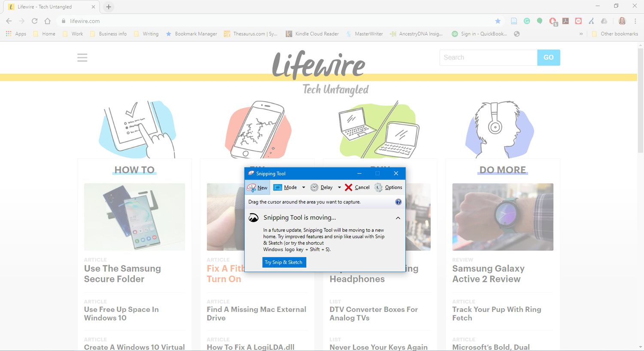
Task: Click the blue help question mark icon
Action: click(398, 202)
